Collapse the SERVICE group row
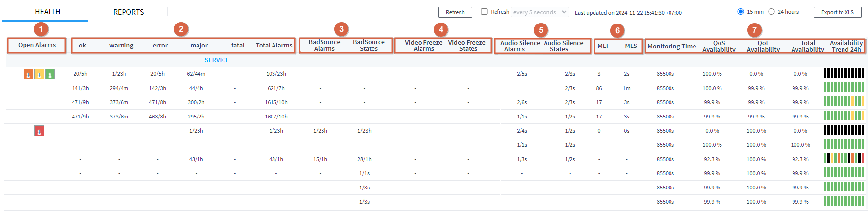868x212 pixels. coord(217,60)
